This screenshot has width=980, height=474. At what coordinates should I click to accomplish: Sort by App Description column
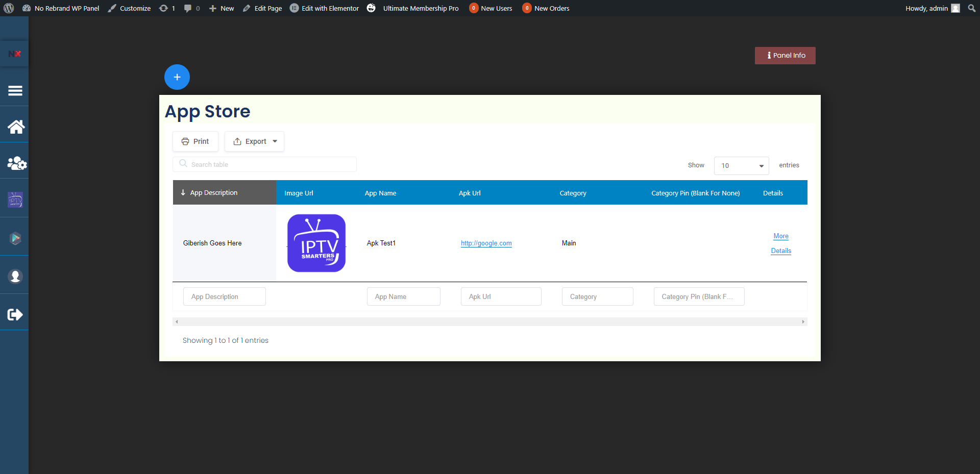[x=225, y=192]
